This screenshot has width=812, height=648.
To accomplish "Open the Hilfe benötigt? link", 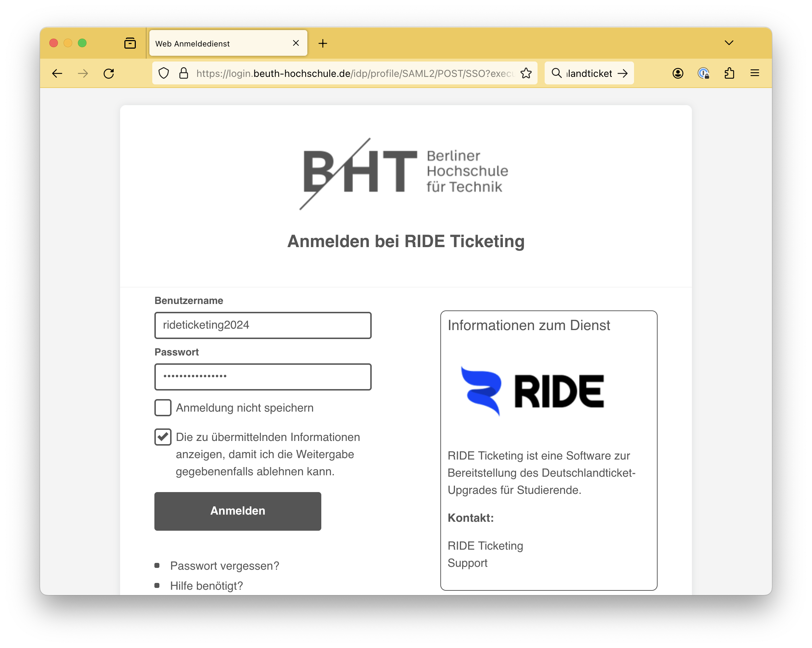I will (x=207, y=586).
